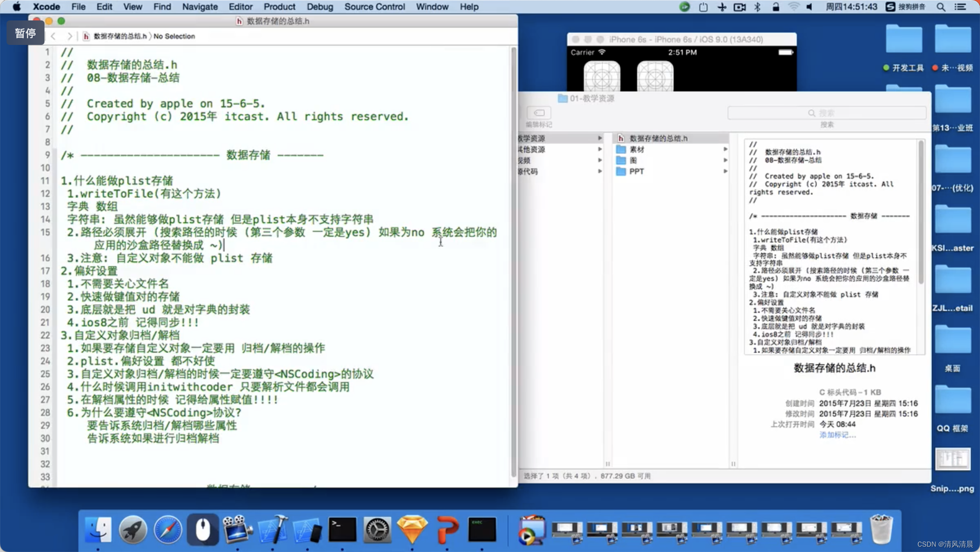This screenshot has height=552, width=980.
Task: Open Sogou Pinyin input method menu
Action: point(906,7)
